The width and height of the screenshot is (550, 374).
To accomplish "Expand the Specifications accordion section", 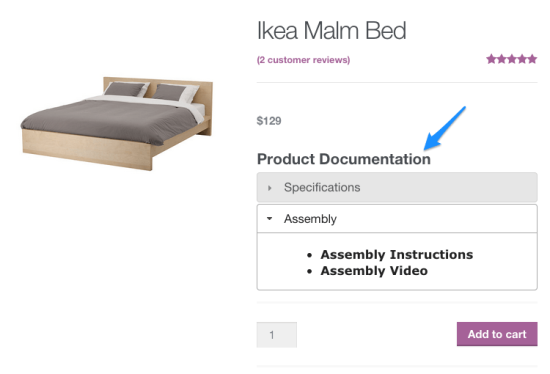I will (x=397, y=187).
